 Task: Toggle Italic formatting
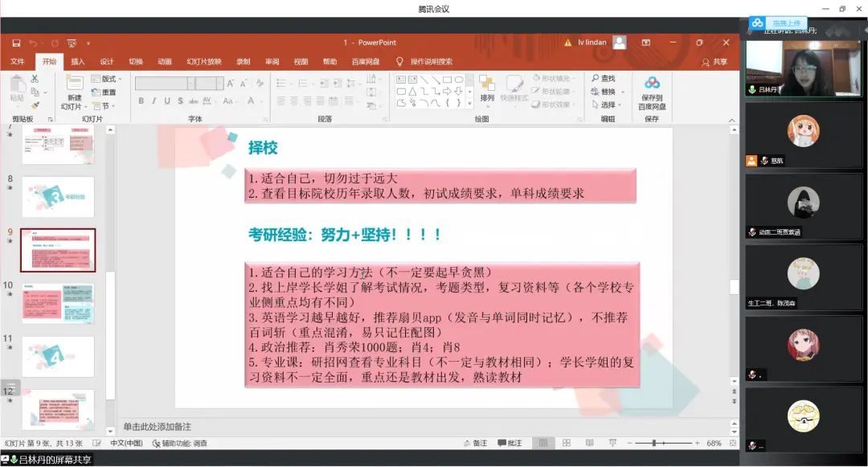tap(154, 101)
